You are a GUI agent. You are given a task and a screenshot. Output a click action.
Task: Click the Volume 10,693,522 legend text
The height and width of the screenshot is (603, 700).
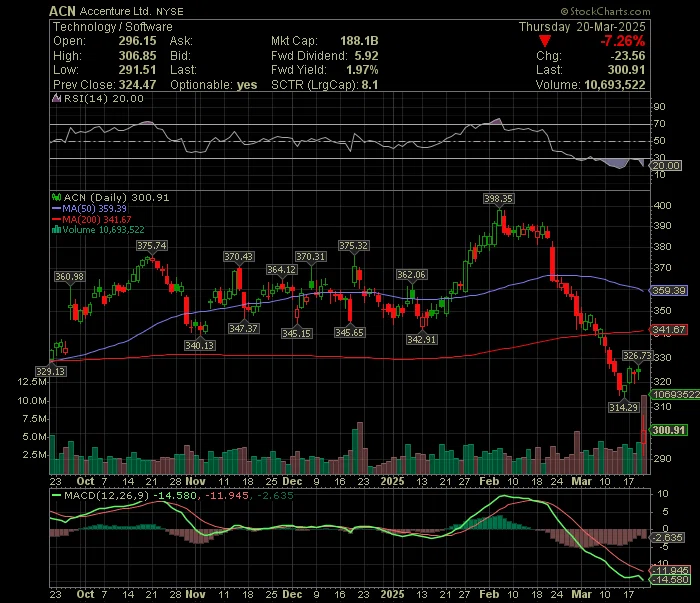pyautogui.click(x=103, y=230)
